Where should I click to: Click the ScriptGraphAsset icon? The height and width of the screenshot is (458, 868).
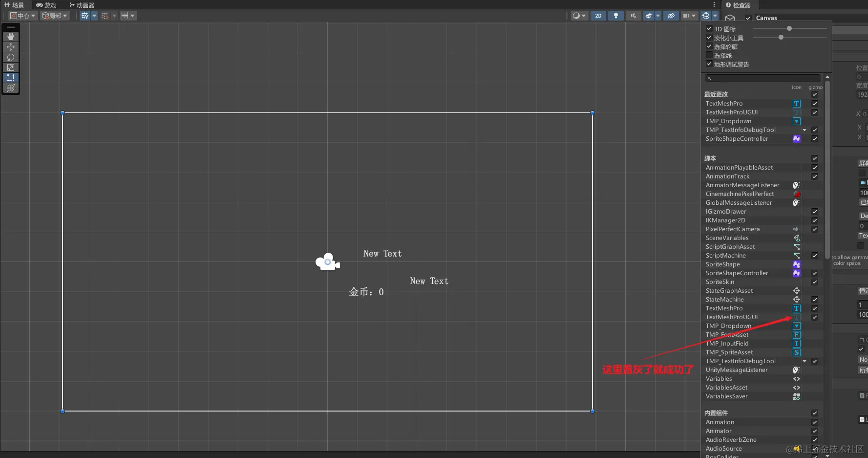click(797, 247)
